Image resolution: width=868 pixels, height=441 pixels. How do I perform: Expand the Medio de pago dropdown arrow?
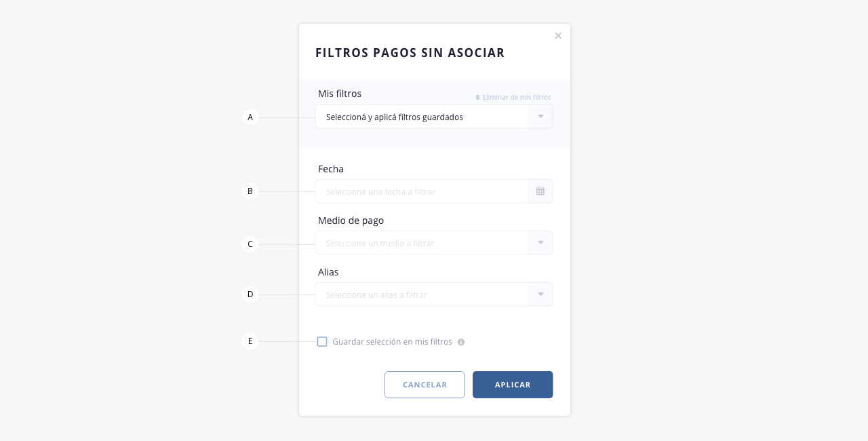tap(540, 243)
